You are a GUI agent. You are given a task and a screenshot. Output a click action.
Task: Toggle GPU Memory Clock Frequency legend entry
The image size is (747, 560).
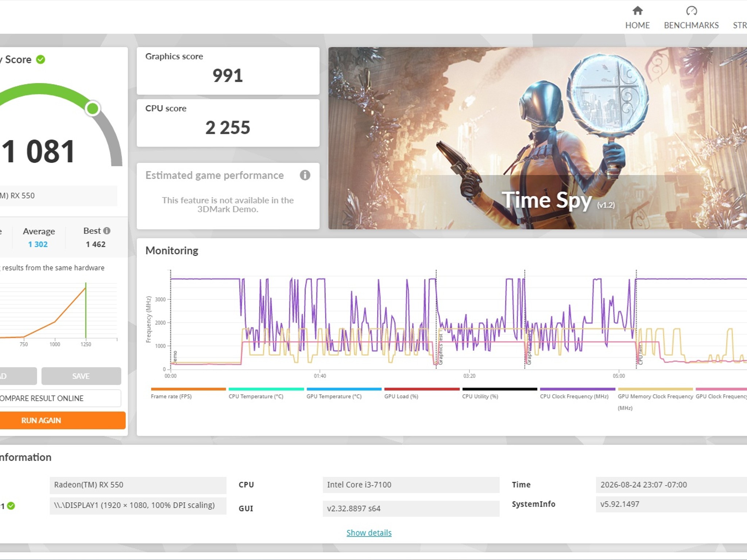pyautogui.click(x=655, y=399)
